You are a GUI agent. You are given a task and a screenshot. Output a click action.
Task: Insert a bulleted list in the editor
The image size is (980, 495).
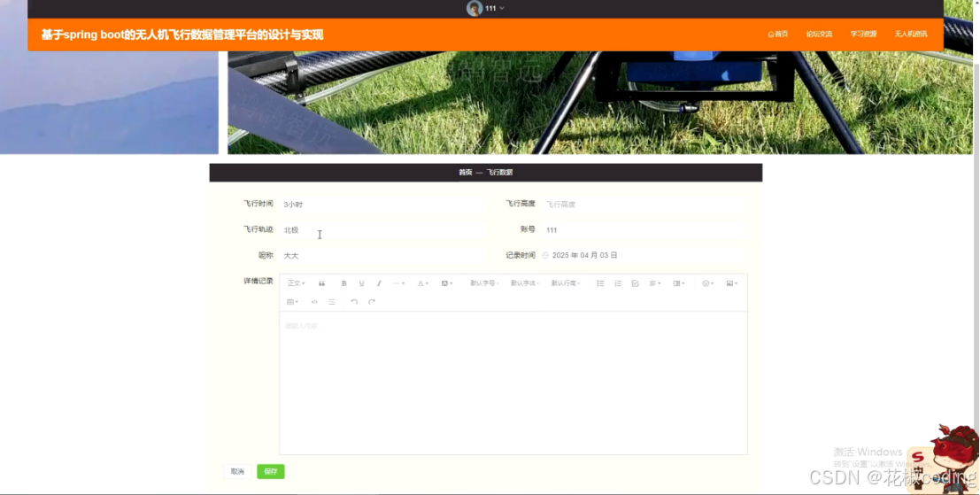(600, 283)
